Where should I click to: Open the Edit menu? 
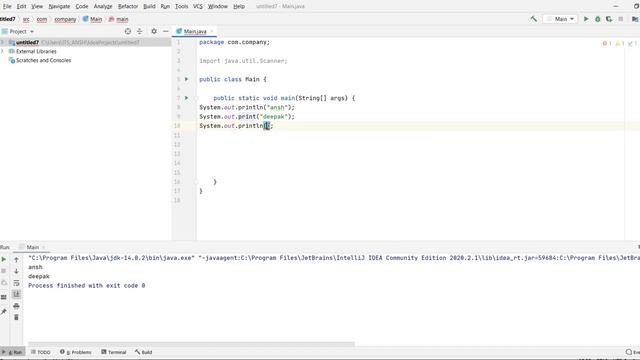21,6
